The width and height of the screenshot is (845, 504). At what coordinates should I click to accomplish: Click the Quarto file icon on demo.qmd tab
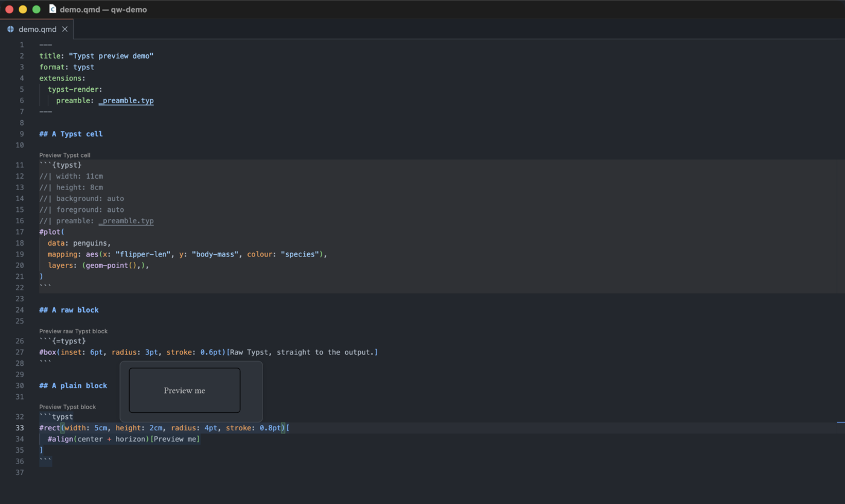point(10,29)
